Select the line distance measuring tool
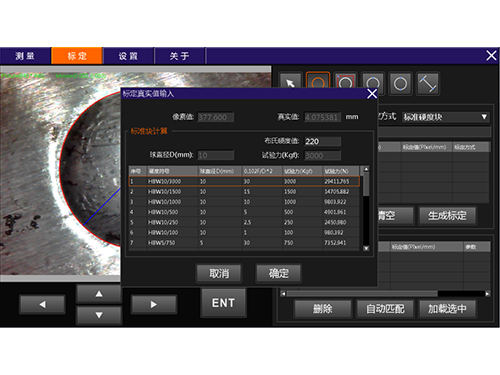Image resolution: width=500 pixels, height=375 pixels. (x=428, y=83)
